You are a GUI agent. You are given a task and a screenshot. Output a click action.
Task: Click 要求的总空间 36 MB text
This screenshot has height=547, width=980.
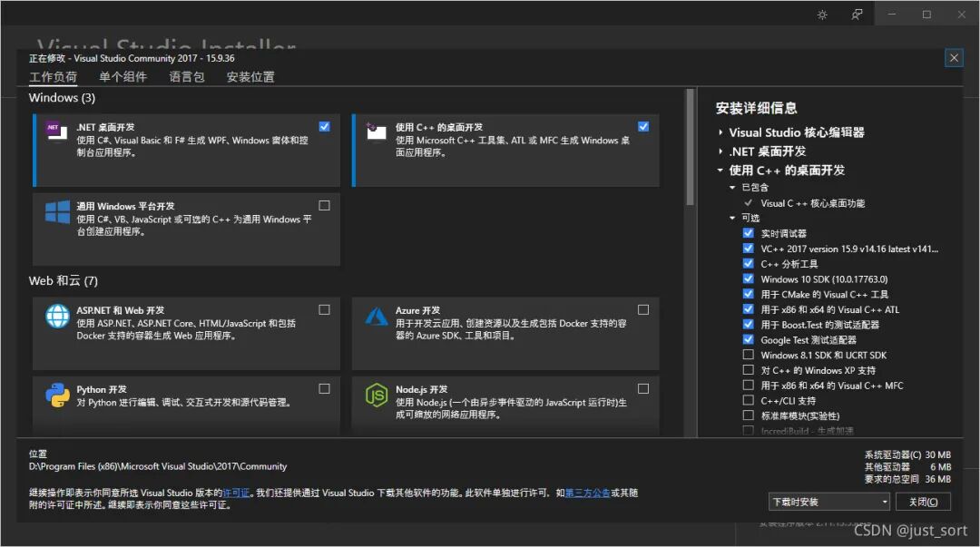tap(907, 479)
